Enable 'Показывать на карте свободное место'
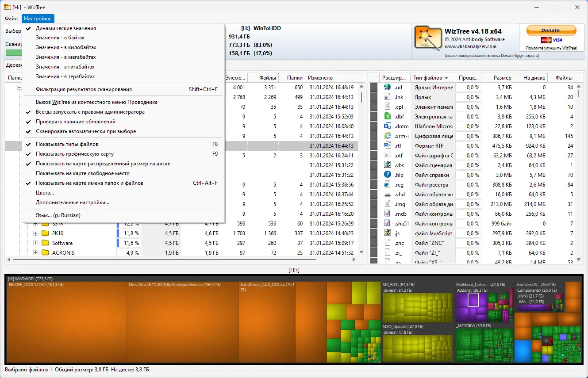 (123, 173)
